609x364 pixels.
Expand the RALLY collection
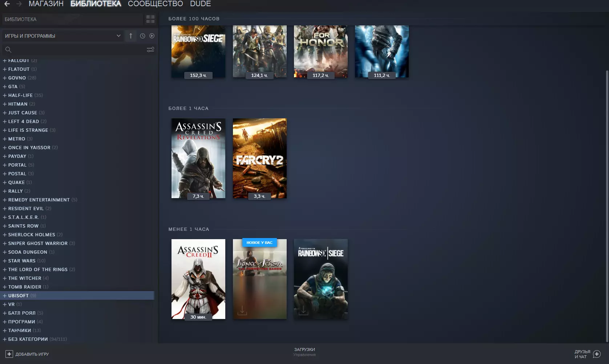tap(5, 191)
